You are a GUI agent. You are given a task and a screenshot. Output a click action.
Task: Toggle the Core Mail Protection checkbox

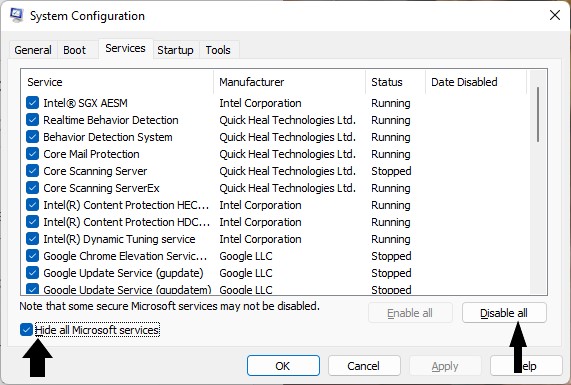click(x=32, y=154)
